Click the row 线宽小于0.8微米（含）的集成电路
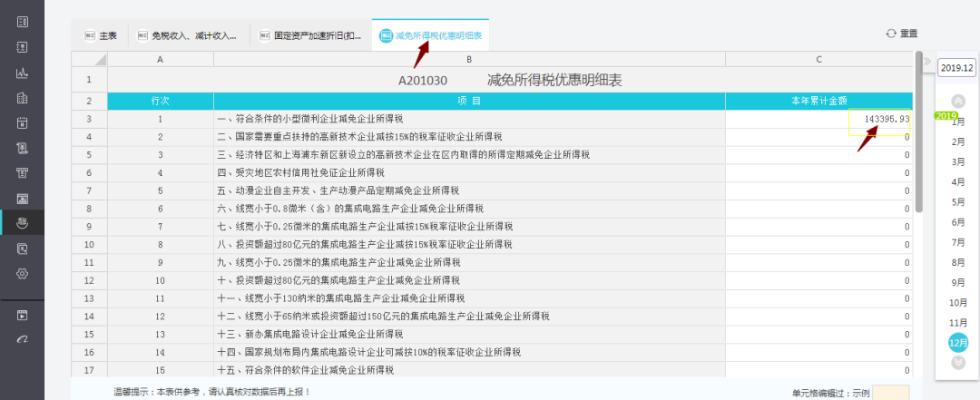This screenshot has width=980, height=400. [469, 208]
